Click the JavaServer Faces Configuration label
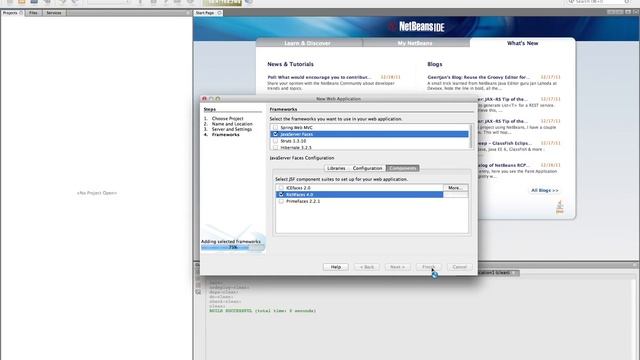 tap(302, 158)
